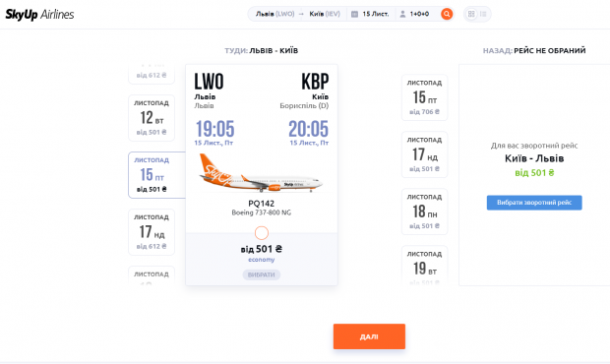The image size is (610, 364).
Task: Select return date 15 листопада пт
Action: coord(424,97)
